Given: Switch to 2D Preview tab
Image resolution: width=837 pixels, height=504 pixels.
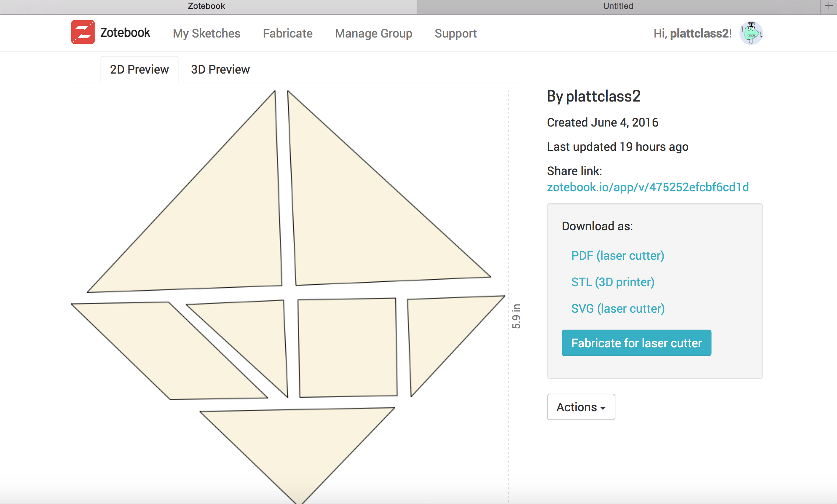Looking at the screenshot, I should pos(139,69).
